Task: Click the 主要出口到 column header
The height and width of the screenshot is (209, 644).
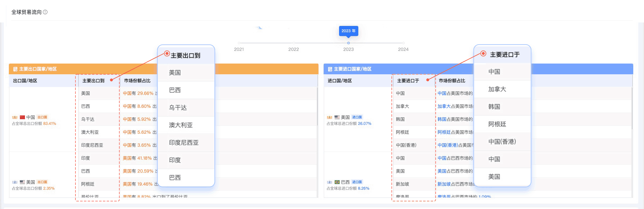Action: coord(93,81)
